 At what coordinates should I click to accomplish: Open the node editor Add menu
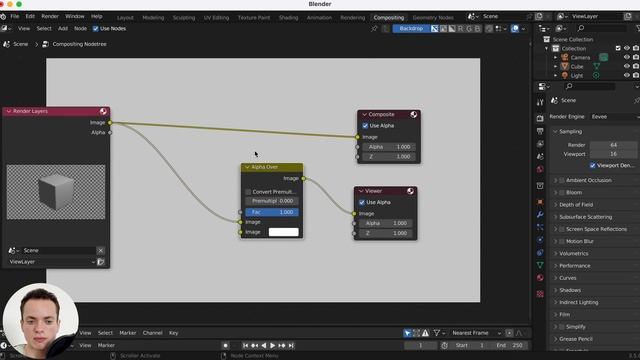[63, 29]
